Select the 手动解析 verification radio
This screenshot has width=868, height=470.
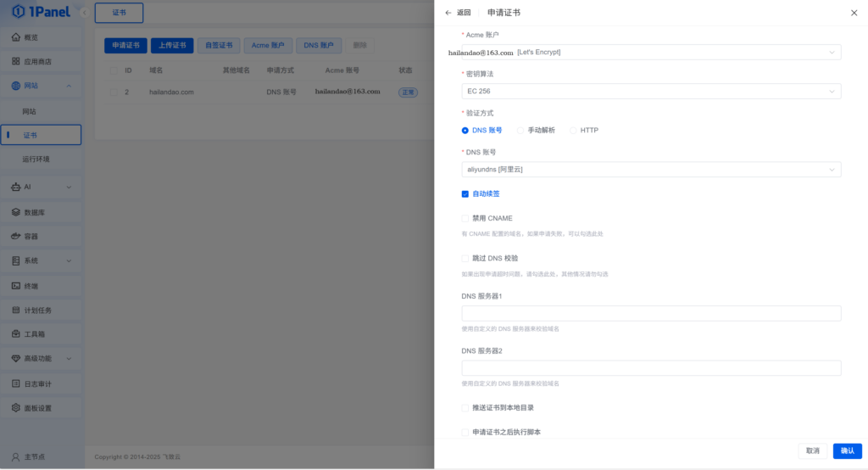[520, 131]
